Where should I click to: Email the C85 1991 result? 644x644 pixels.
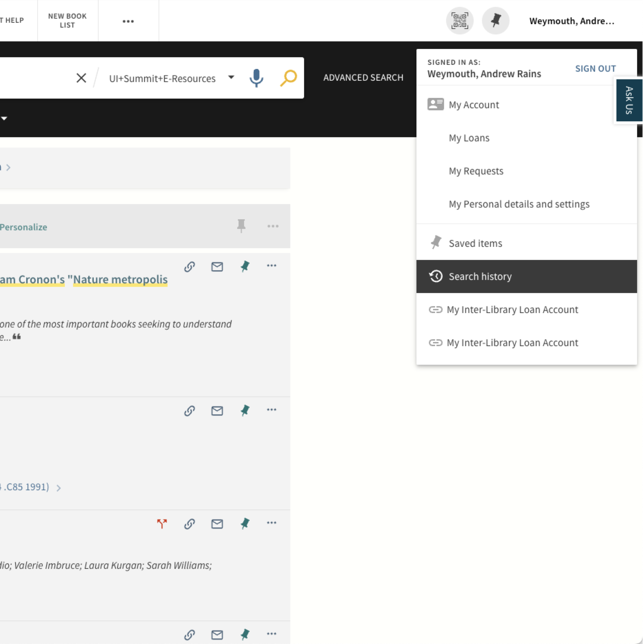click(217, 411)
